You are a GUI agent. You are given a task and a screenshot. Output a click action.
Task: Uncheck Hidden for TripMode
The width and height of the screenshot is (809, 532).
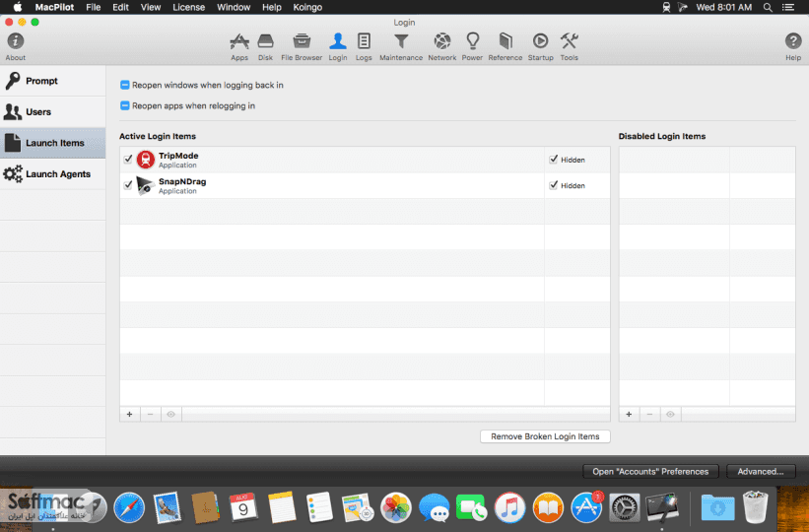coord(554,160)
